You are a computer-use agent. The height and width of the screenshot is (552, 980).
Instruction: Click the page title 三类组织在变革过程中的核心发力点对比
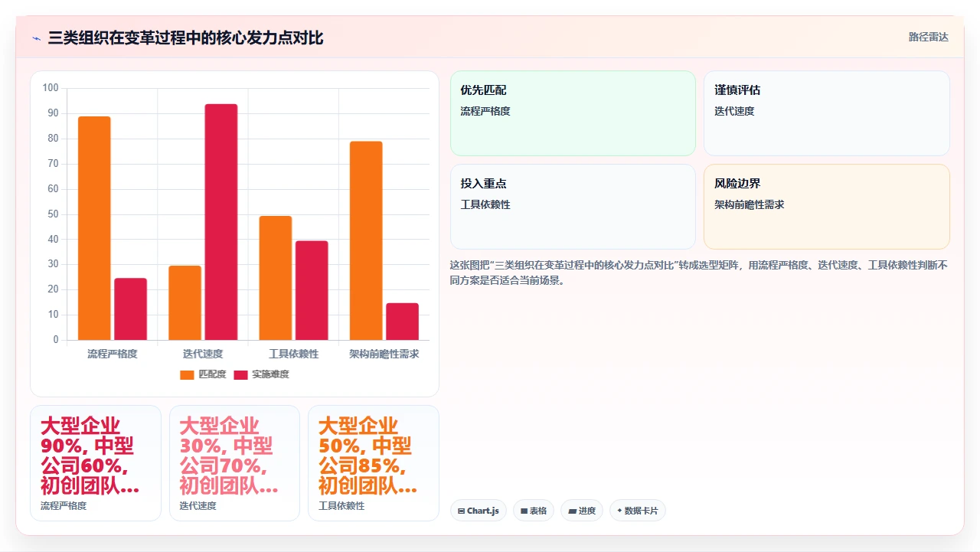(186, 38)
